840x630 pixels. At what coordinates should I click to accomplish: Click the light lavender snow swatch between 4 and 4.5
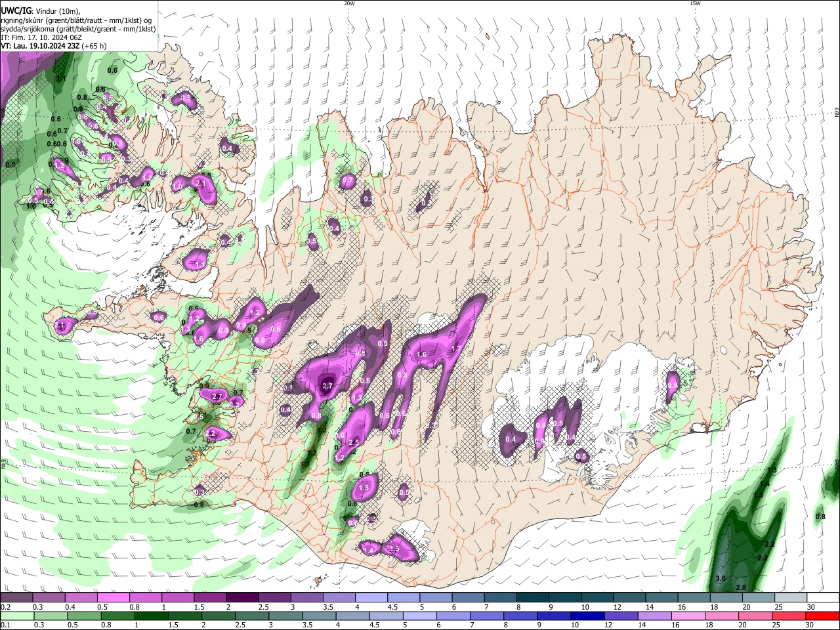(371, 597)
